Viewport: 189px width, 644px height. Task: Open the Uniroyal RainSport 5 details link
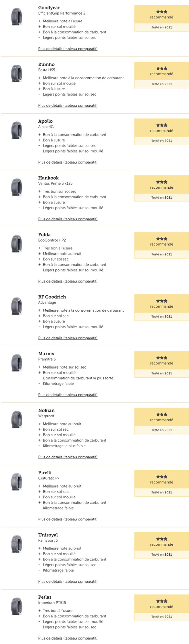coord(68,581)
